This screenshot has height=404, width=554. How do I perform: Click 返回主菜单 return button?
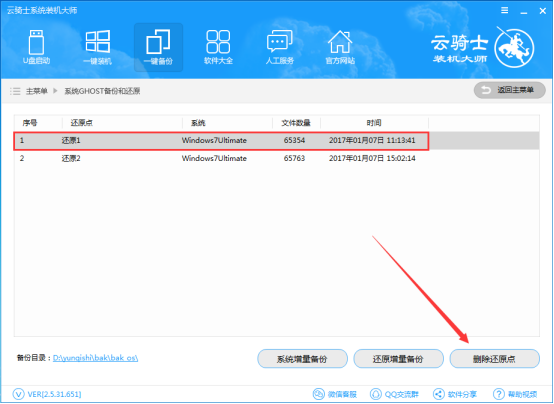pos(509,90)
